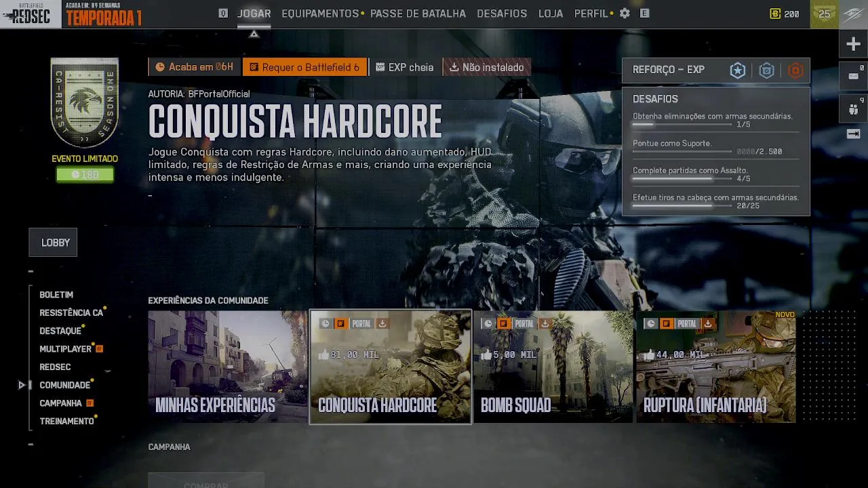Select the blue star reinforcement icon
Image resolution: width=868 pixels, height=488 pixels.
[738, 70]
